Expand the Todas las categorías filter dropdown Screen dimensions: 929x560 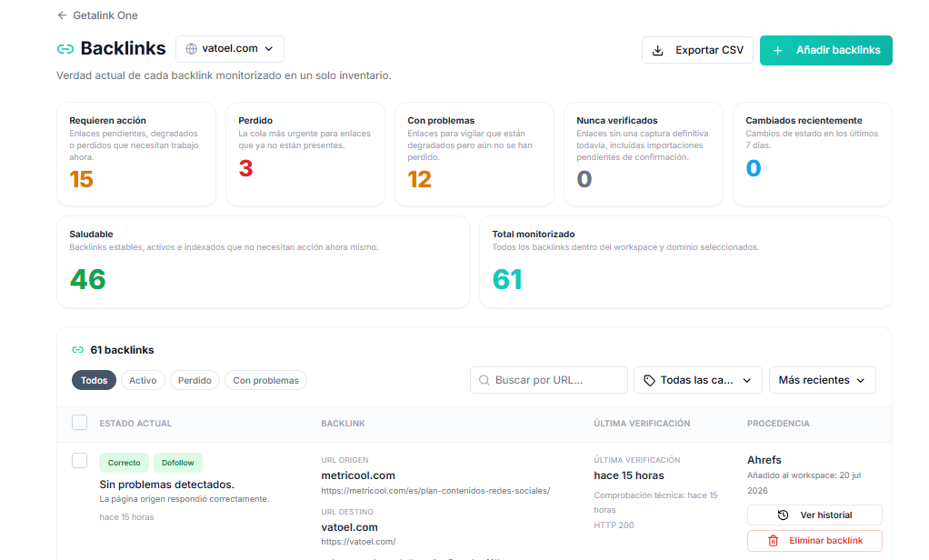(698, 380)
